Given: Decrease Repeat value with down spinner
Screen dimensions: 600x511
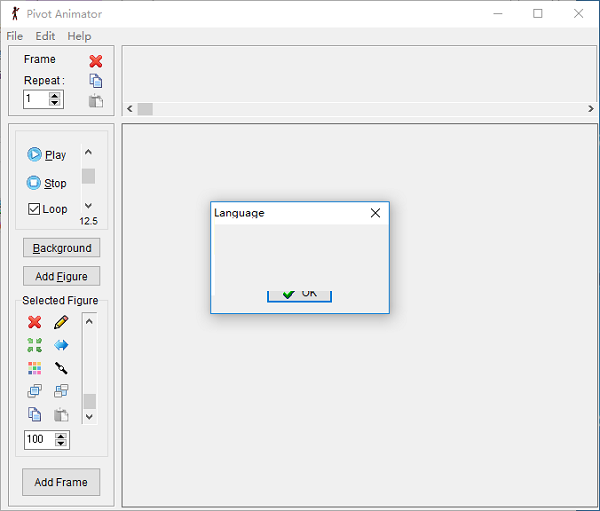Looking at the screenshot, I should [x=55, y=103].
